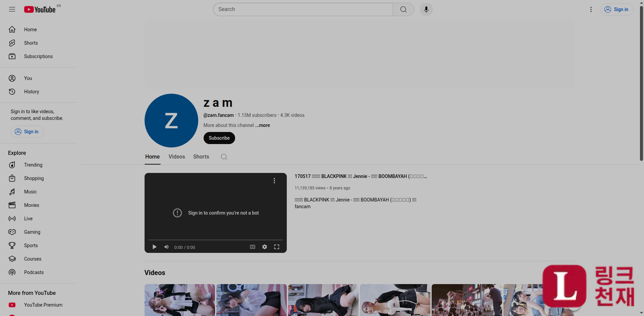The image size is (644, 316).
Task: Click the @zam.fancam handle text
Action: click(218, 115)
